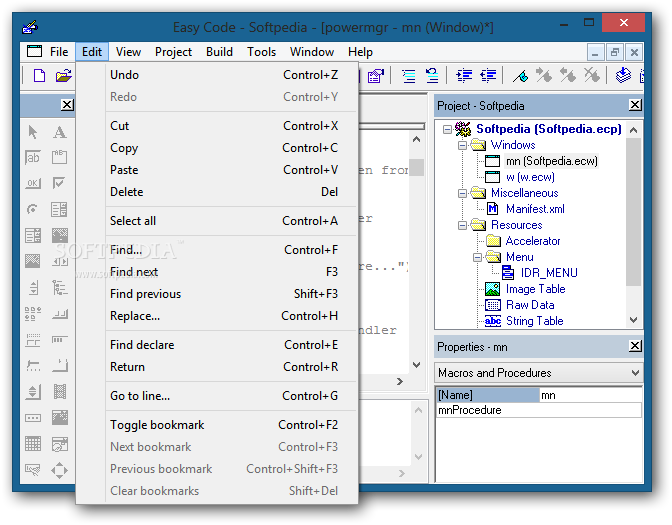Click the next bookmark toolbar icon
The image size is (672, 525).
(544, 75)
